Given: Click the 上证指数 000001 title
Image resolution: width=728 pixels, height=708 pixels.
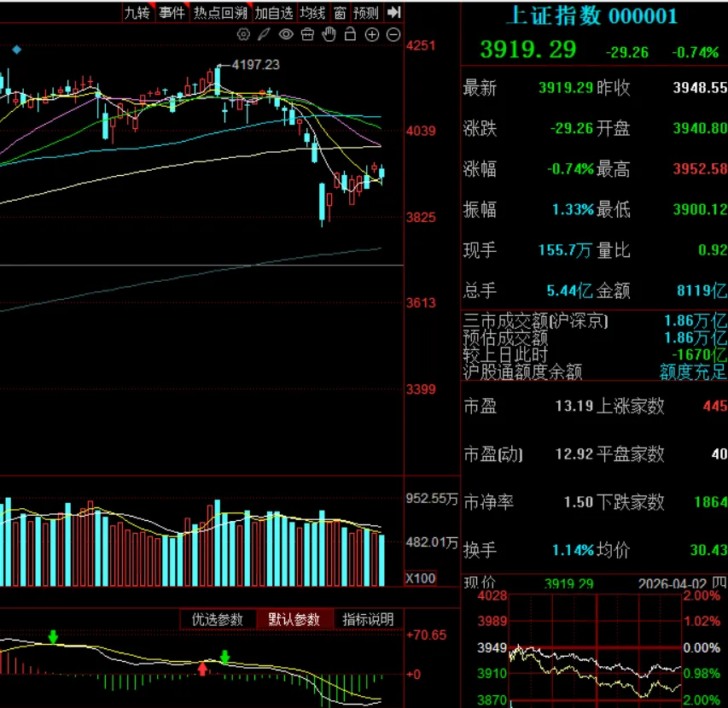Looking at the screenshot, I should tap(592, 16).
